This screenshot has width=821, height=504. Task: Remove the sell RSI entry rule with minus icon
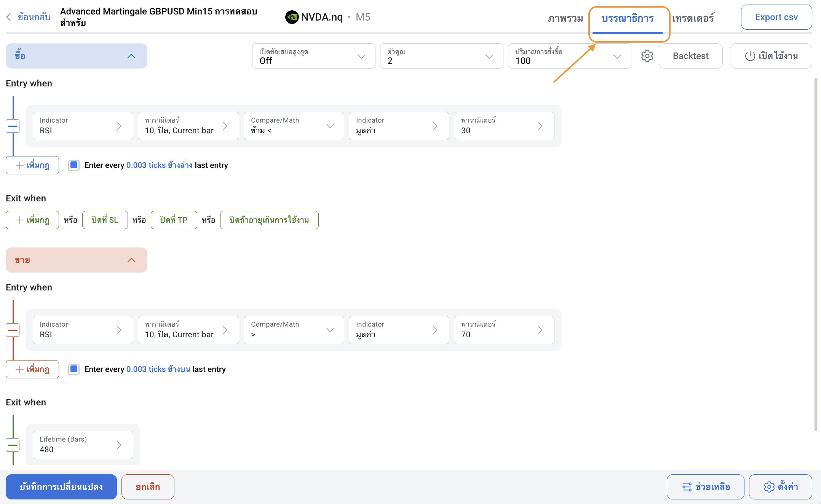click(13, 330)
